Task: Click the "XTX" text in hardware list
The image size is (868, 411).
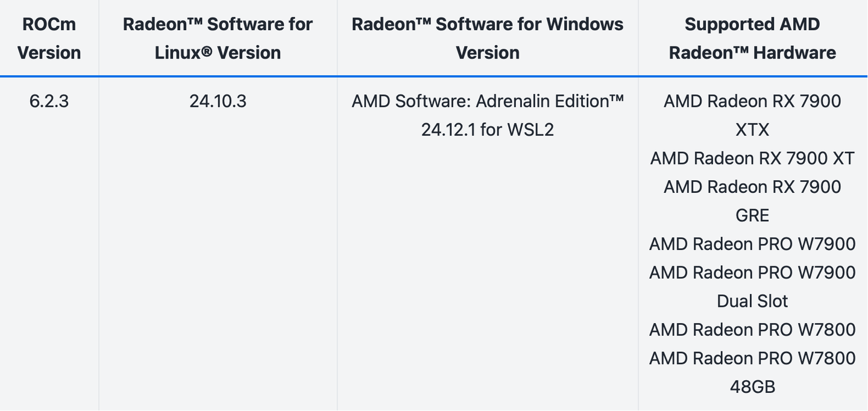Action: coord(752,130)
